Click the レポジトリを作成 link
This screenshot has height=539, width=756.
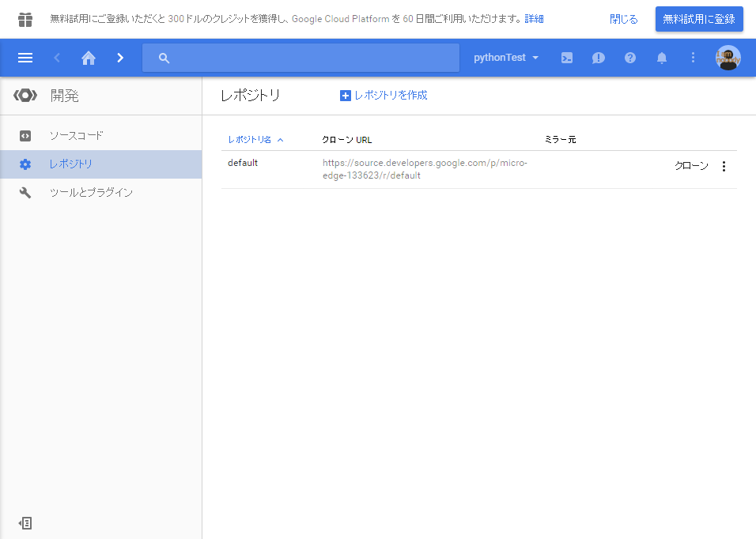coord(384,95)
